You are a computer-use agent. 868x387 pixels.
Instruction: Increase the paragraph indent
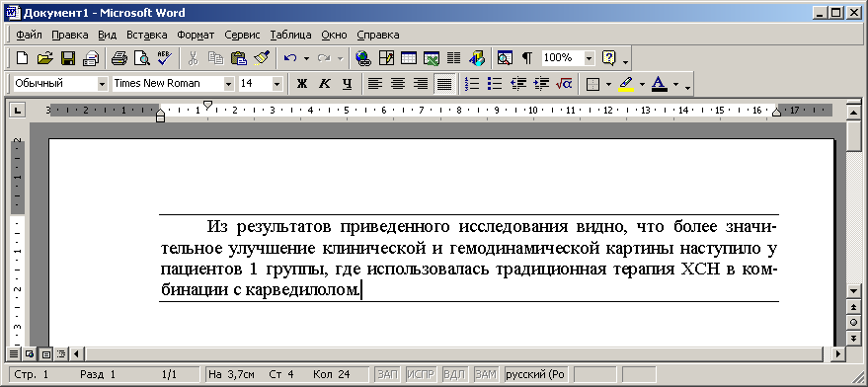[x=541, y=84]
